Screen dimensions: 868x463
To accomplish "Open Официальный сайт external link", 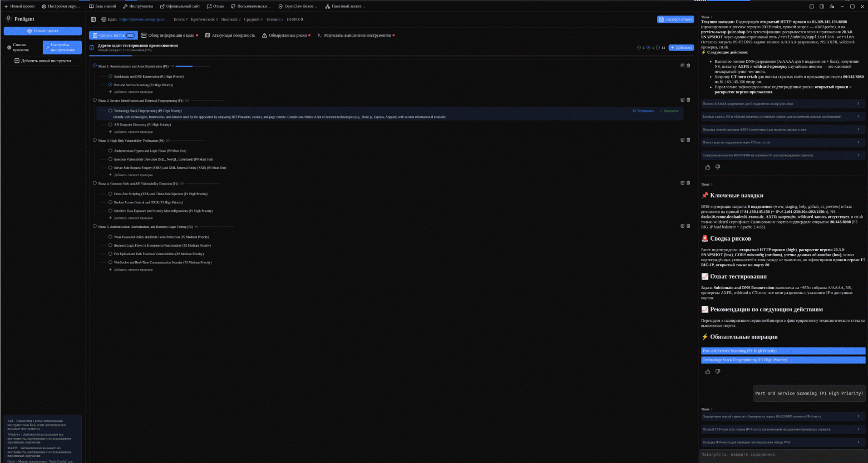I will 180,6.
